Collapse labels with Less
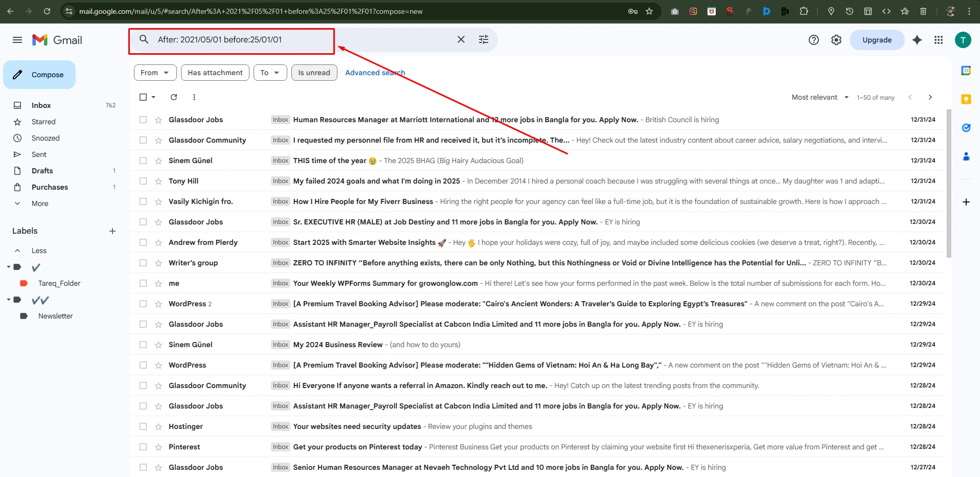Image resolution: width=980 pixels, height=477 pixels. click(39, 251)
